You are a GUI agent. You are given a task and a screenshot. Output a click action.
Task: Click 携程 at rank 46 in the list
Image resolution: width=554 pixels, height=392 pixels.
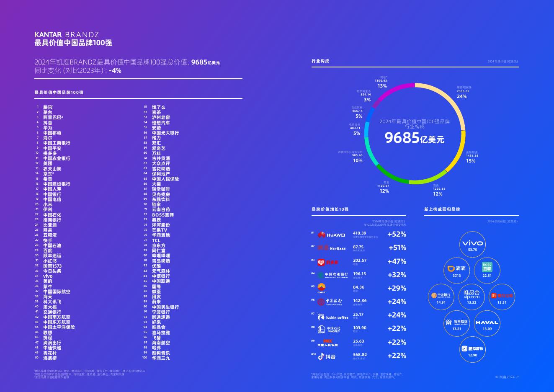coord(48,338)
